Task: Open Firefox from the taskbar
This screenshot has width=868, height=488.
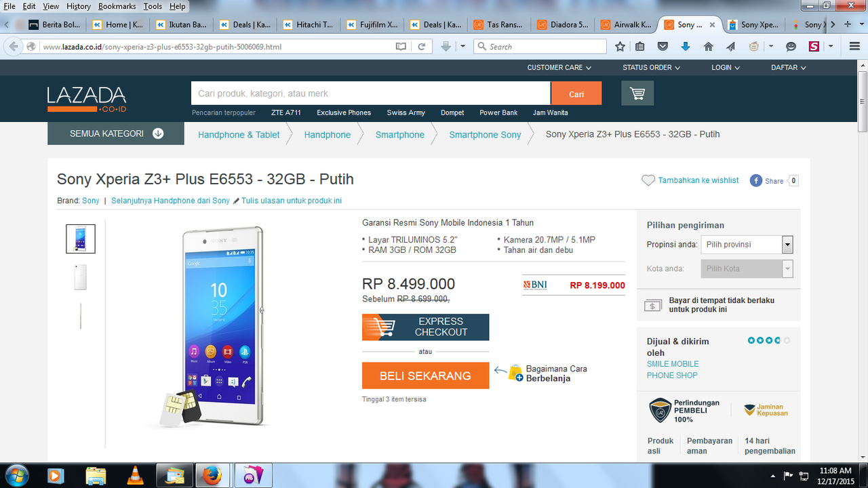Action: [214, 476]
